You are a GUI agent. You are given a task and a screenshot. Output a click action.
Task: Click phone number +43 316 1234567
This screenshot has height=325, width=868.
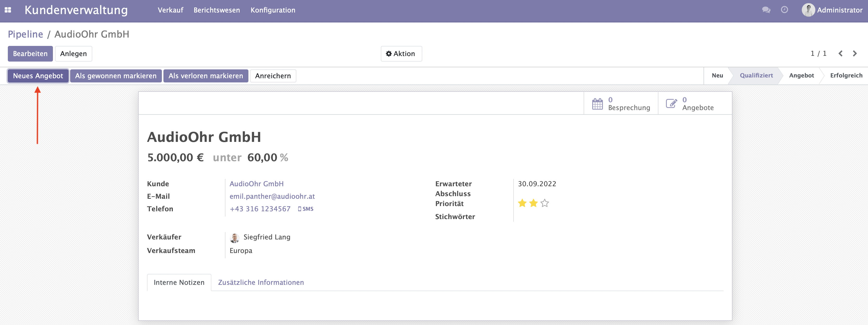260,209
